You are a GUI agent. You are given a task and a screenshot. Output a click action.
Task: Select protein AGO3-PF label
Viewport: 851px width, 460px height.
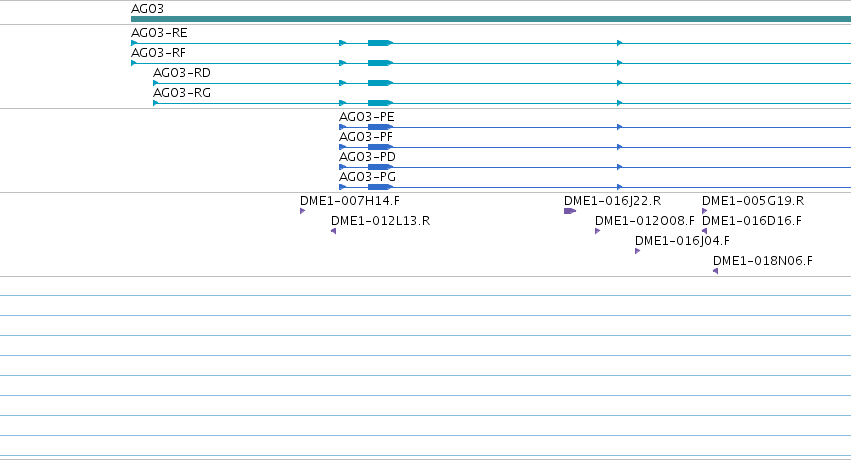coord(365,137)
